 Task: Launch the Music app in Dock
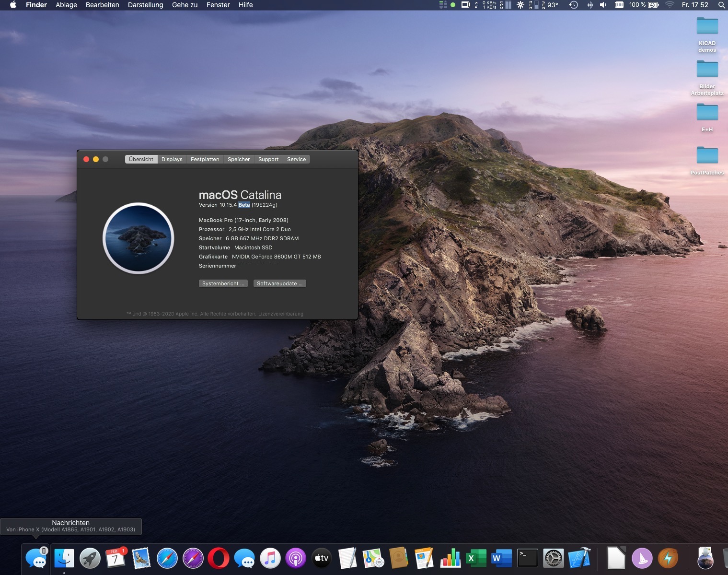[x=270, y=559]
